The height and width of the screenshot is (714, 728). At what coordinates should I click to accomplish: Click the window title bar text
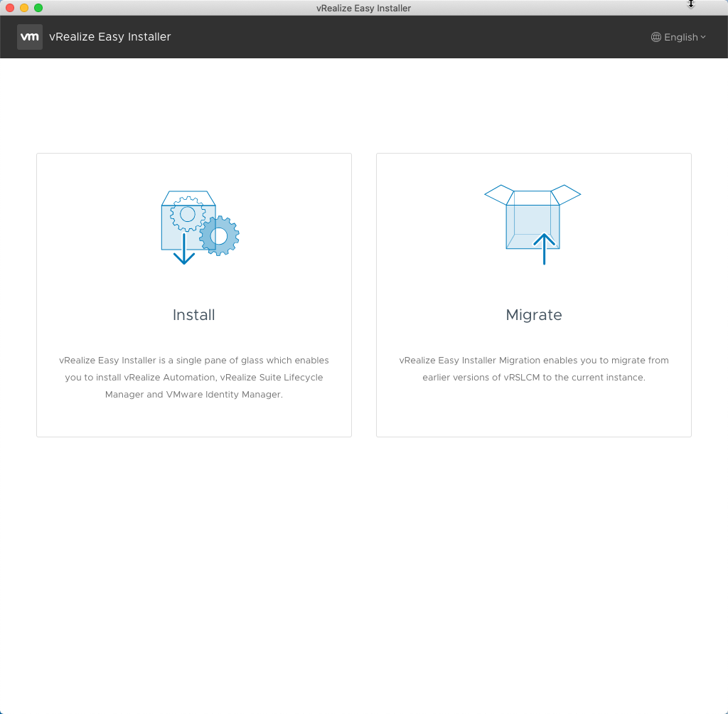pyautogui.click(x=363, y=8)
